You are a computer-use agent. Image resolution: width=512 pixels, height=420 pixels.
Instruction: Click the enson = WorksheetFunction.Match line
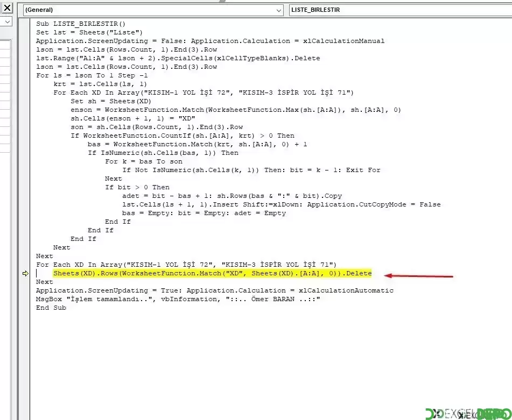(235, 110)
